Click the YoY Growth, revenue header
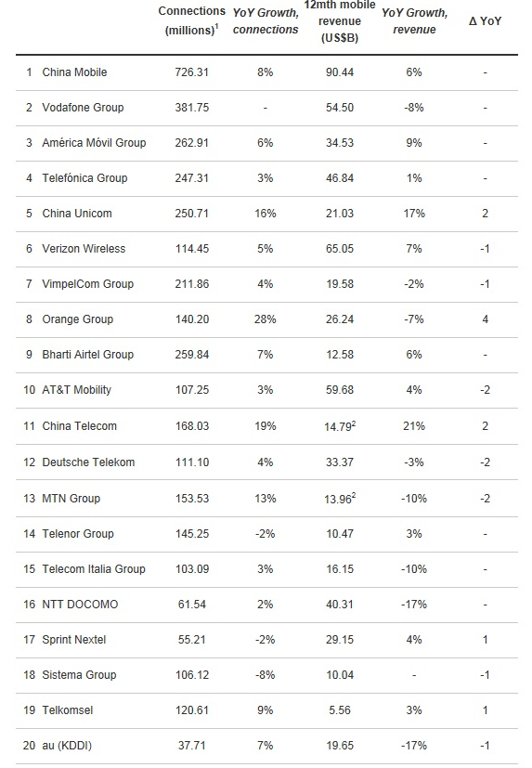Viewport: 532px width, 768px height. tap(414, 21)
